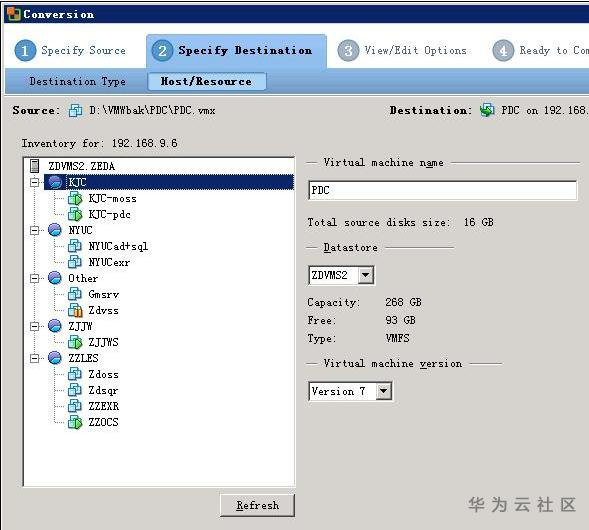589x530 pixels.
Task: Click the KJC-moss virtual machine icon
Action: pyautogui.click(x=75, y=198)
